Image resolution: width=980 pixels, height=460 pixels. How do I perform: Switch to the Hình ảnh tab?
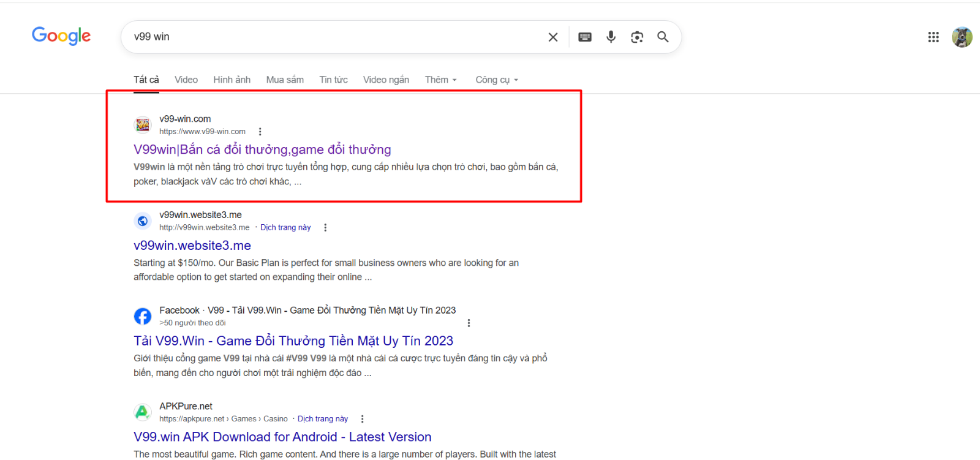click(x=232, y=80)
